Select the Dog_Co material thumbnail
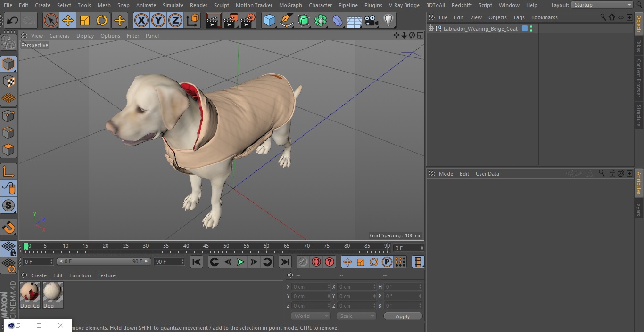This screenshot has height=332, width=644. click(30, 295)
